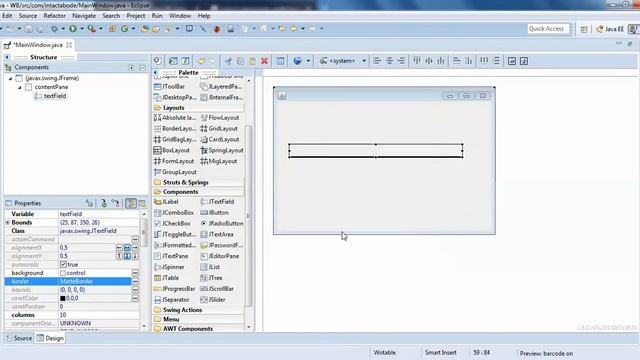Choose JSeparator in the palette
Viewport: 640px width, 360px height.
(x=172, y=300)
